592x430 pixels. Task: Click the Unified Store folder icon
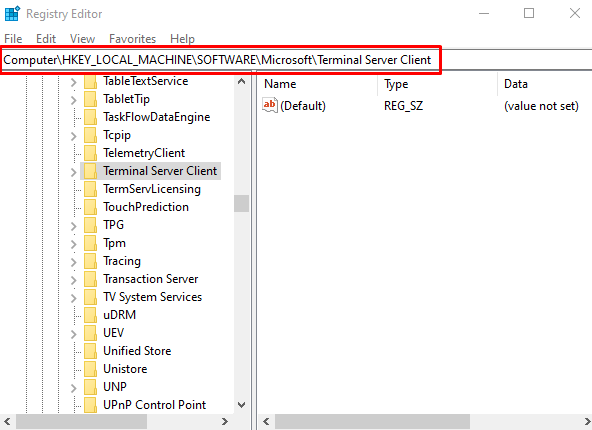coord(91,351)
